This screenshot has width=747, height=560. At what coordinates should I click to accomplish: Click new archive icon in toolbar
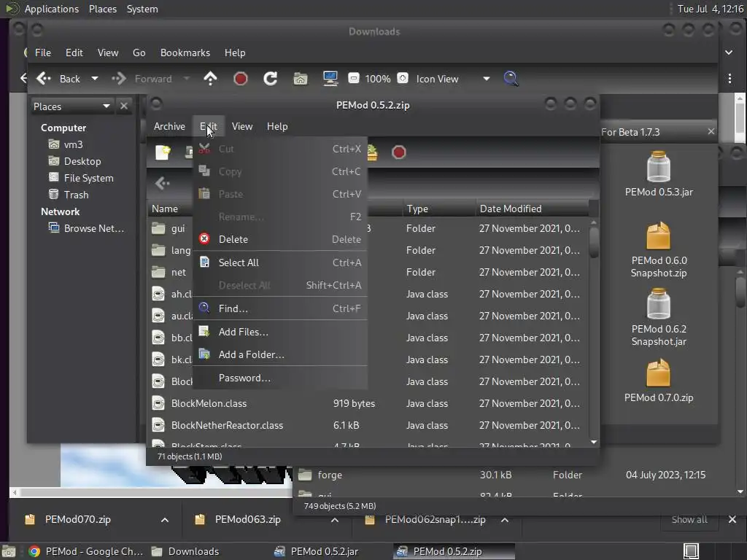163,152
